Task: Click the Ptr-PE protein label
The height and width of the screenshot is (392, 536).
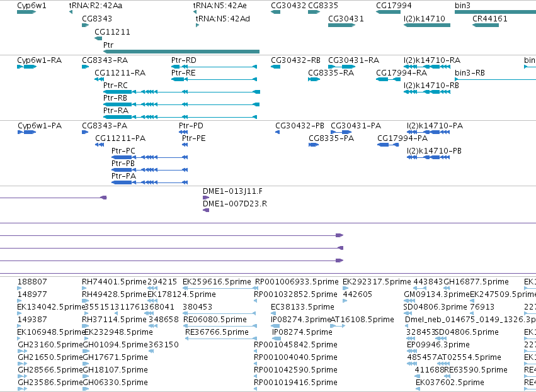Action: 193,138
